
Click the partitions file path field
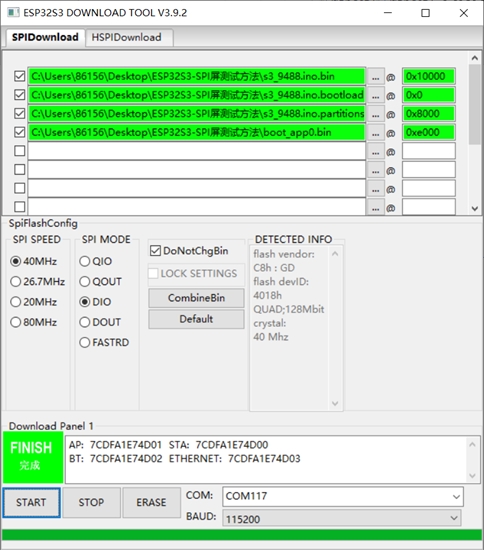pos(197,114)
